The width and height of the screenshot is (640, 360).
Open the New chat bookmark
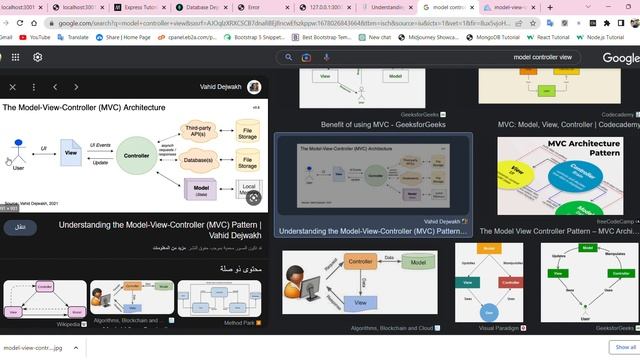(375, 37)
